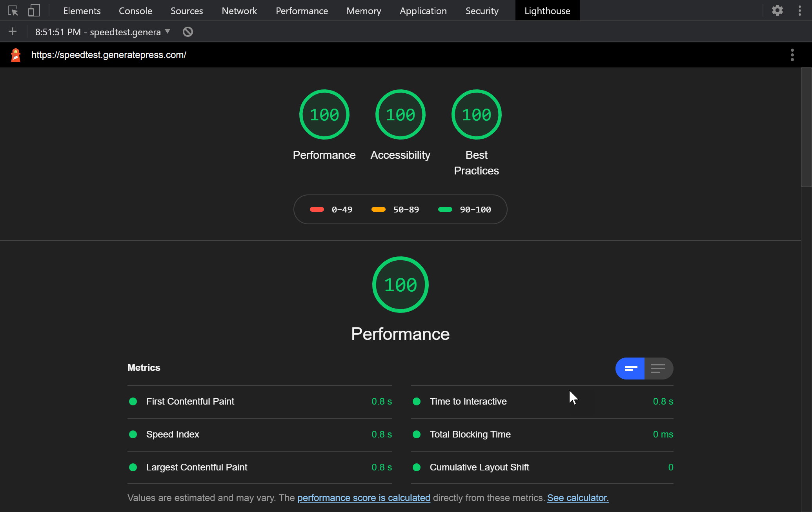The width and height of the screenshot is (812, 512).
Task: Click the device toolbar toggle icon
Action: click(x=34, y=10)
